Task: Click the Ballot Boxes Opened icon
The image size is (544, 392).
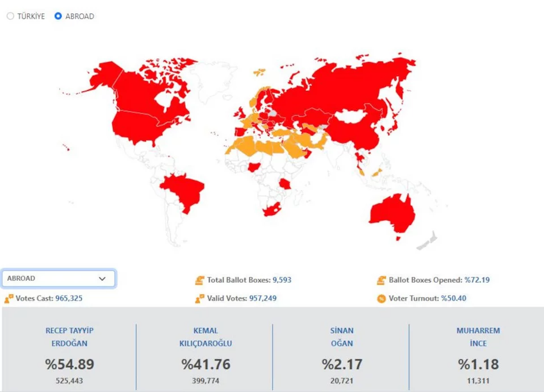Action: point(381,280)
